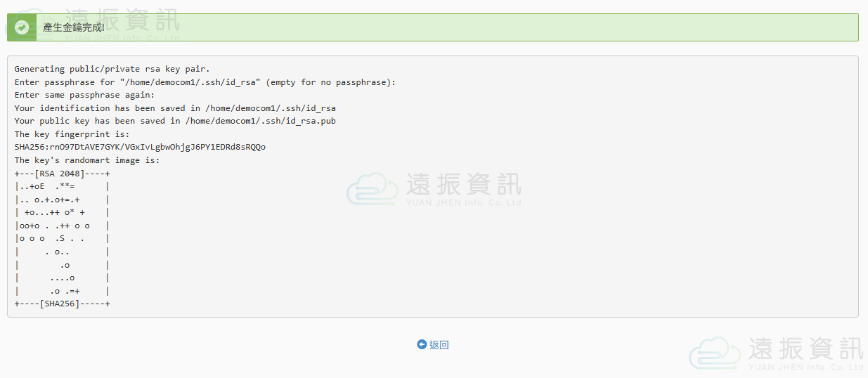The width and height of the screenshot is (868, 378).
Task: Click the YUAN JHEN Info. Co. Ltd bottom-right text
Action: [806, 367]
